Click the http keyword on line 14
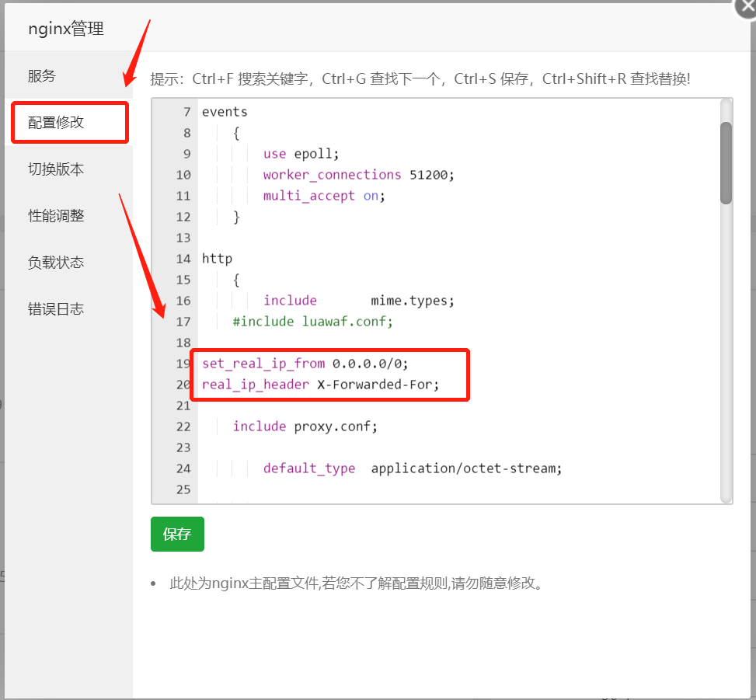Viewport: 756px width, 700px height. [217, 259]
